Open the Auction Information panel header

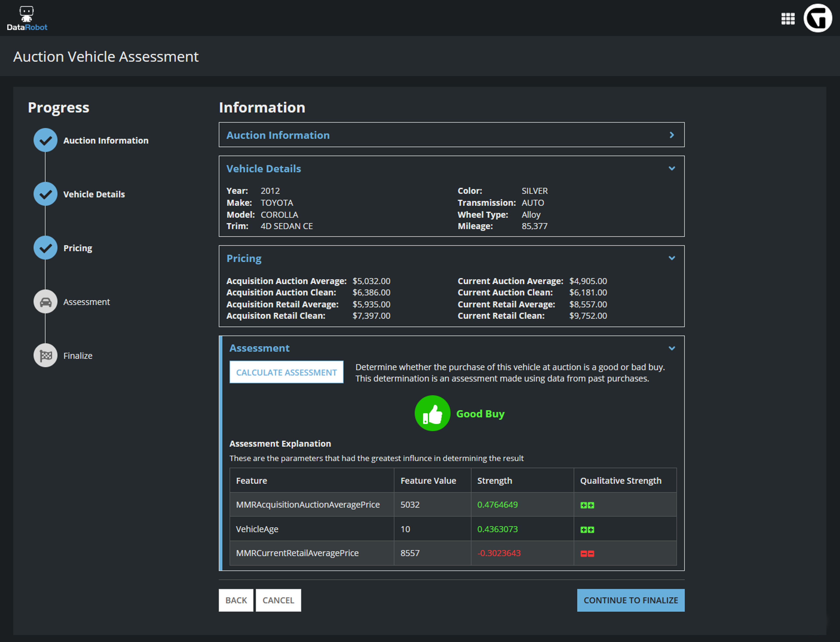coord(451,135)
